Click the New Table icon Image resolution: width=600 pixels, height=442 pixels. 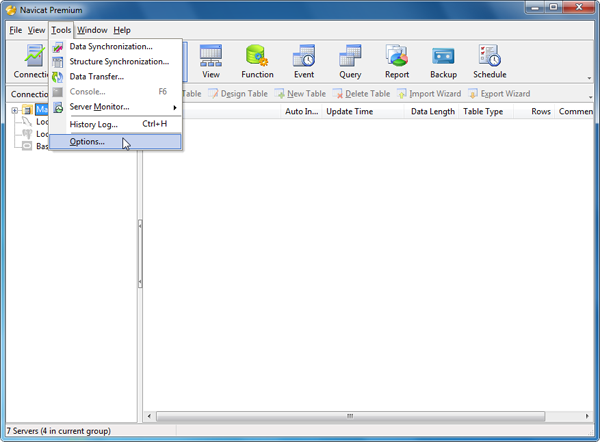279,93
